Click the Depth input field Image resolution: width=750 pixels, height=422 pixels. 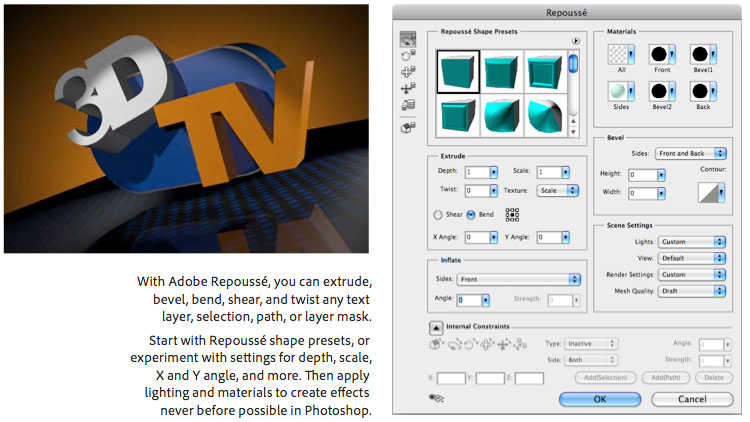coord(477,172)
